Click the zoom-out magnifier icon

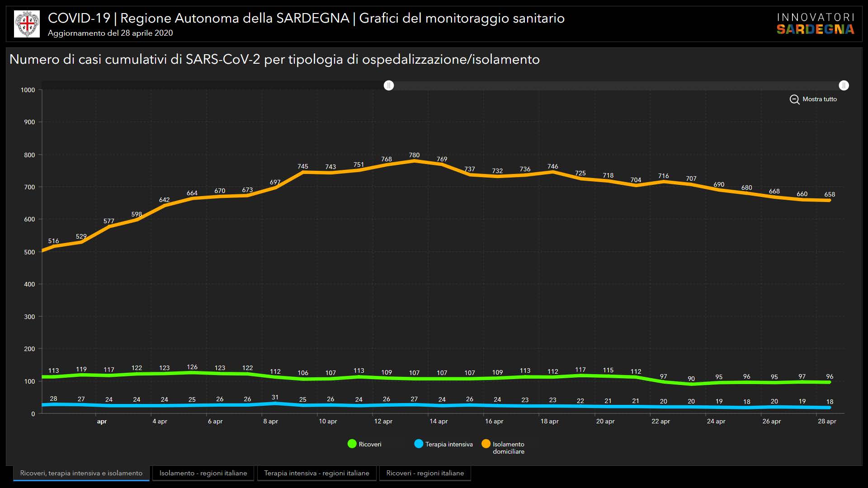point(794,99)
